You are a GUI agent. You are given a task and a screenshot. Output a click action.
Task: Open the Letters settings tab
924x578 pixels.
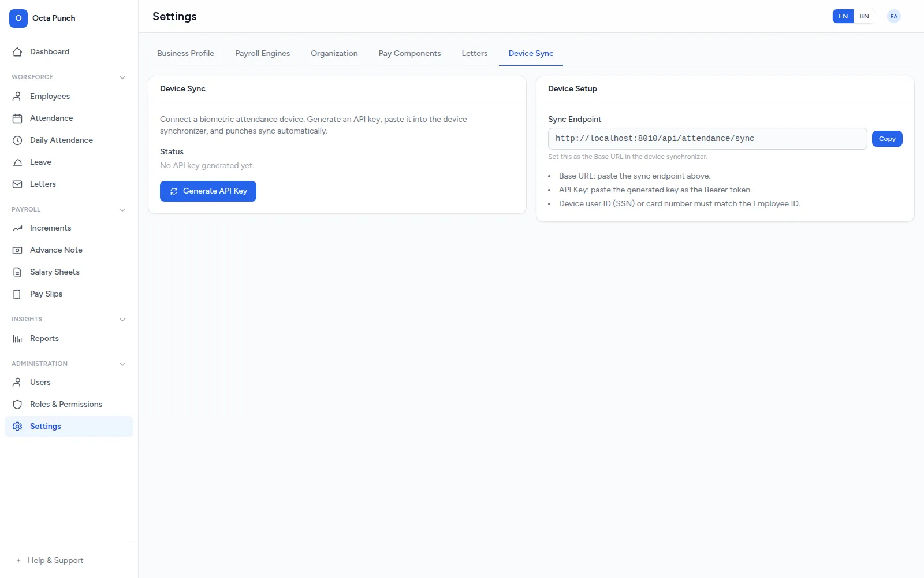(475, 53)
